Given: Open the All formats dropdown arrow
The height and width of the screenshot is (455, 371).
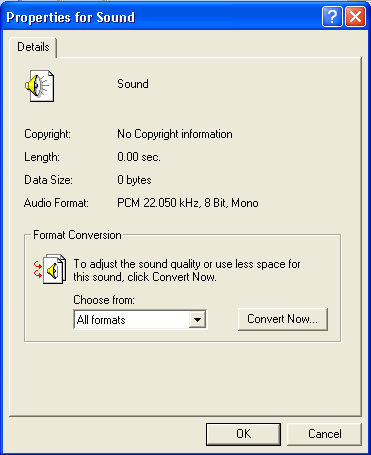Looking at the screenshot, I should (197, 320).
